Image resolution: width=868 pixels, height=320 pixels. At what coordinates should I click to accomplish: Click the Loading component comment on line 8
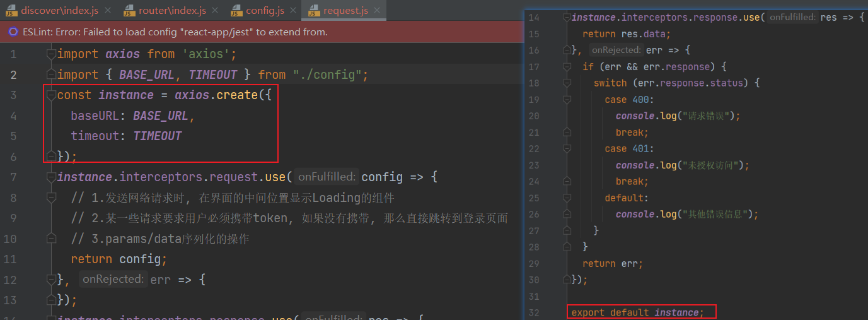tap(233, 198)
